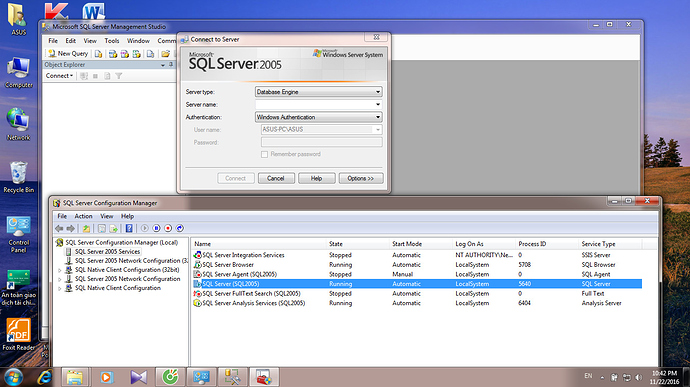The image size is (690, 387).
Task: Click the Restart Service toolbar icon
Action: tap(180, 228)
